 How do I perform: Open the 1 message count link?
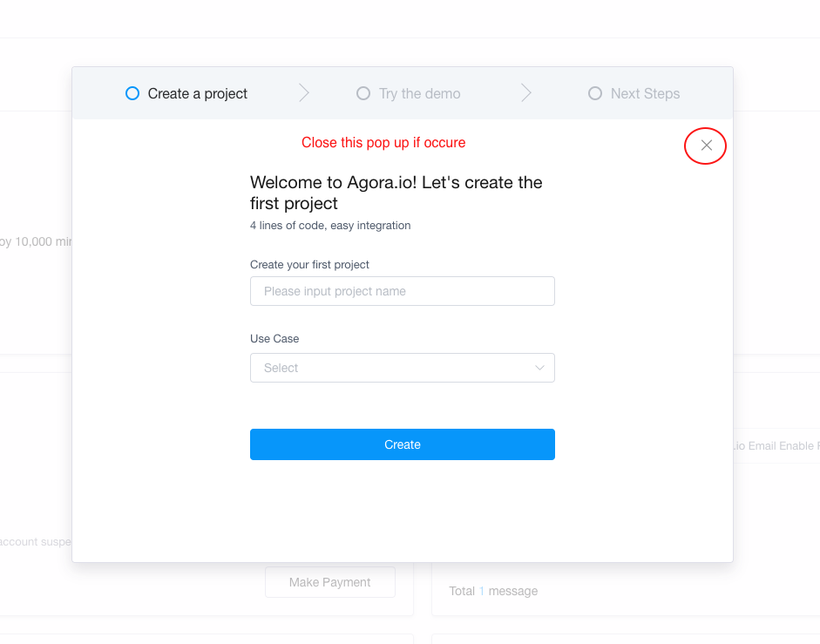tap(481, 591)
